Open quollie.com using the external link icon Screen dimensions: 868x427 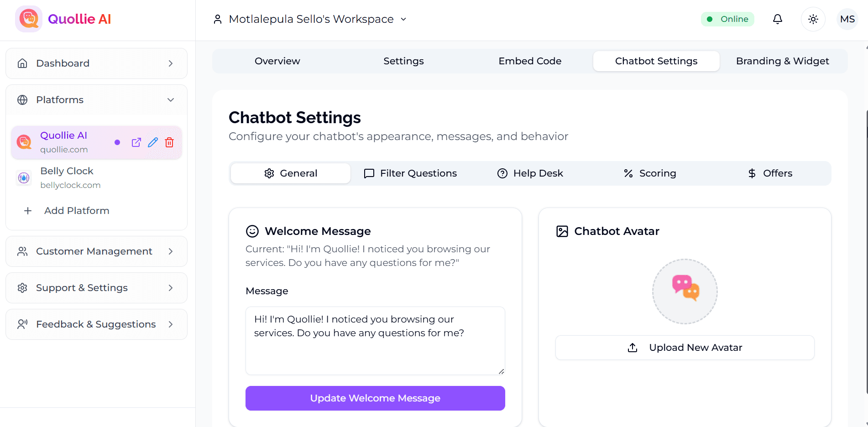click(x=136, y=142)
